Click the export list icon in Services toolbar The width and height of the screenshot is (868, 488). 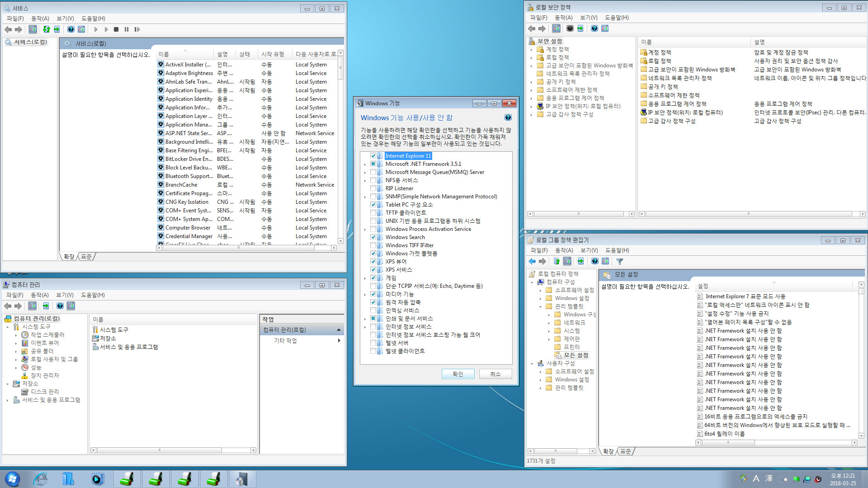57,29
